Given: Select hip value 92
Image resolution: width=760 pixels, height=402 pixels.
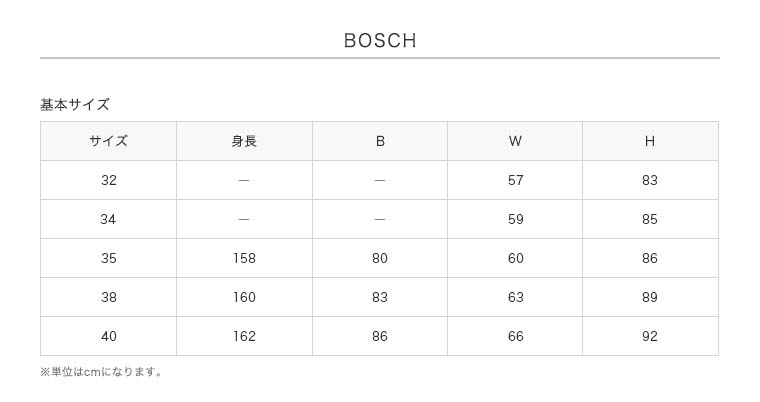Looking at the screenshot, I should (650, 336).
